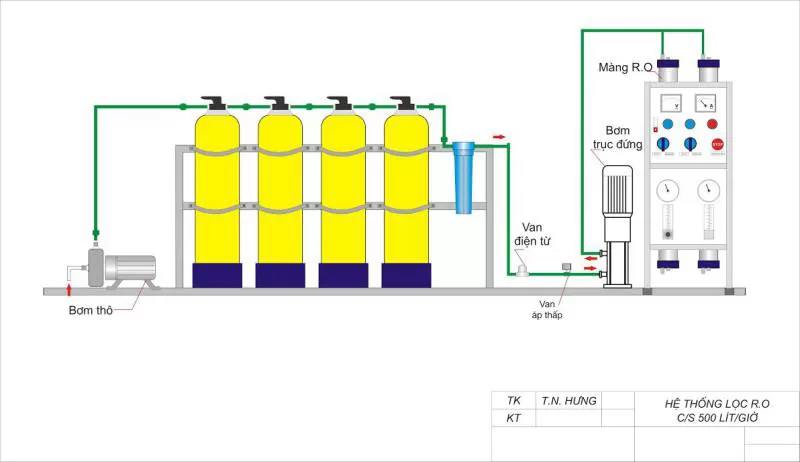Toggle the left blue rotary selector switch
800x462 pixels.
[x=661, y=144]
